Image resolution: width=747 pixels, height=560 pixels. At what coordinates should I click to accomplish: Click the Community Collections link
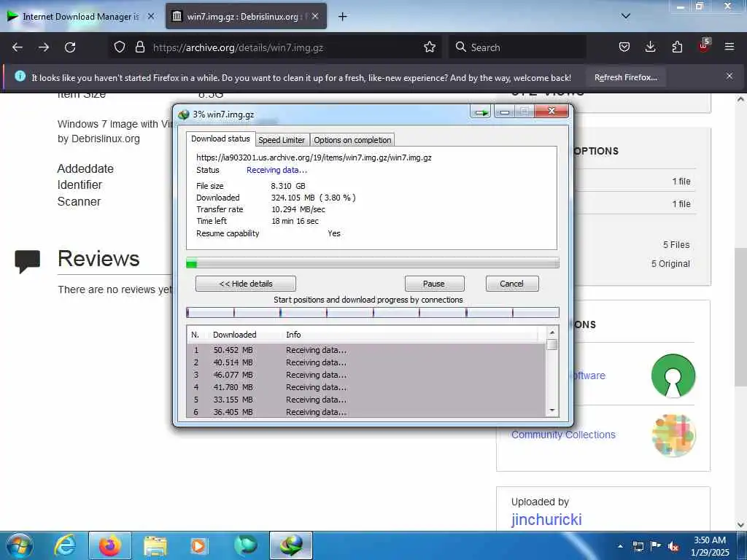[563, 435]
